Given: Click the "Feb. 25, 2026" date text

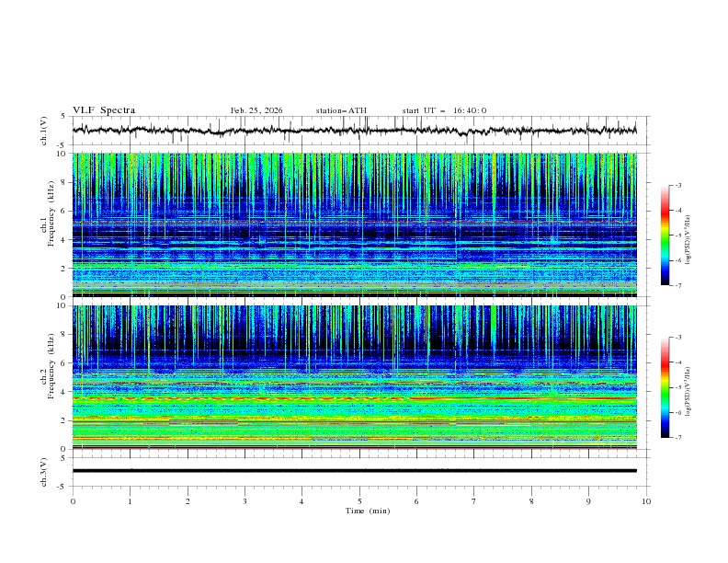Looking at the screenshot, I should 256,110.
